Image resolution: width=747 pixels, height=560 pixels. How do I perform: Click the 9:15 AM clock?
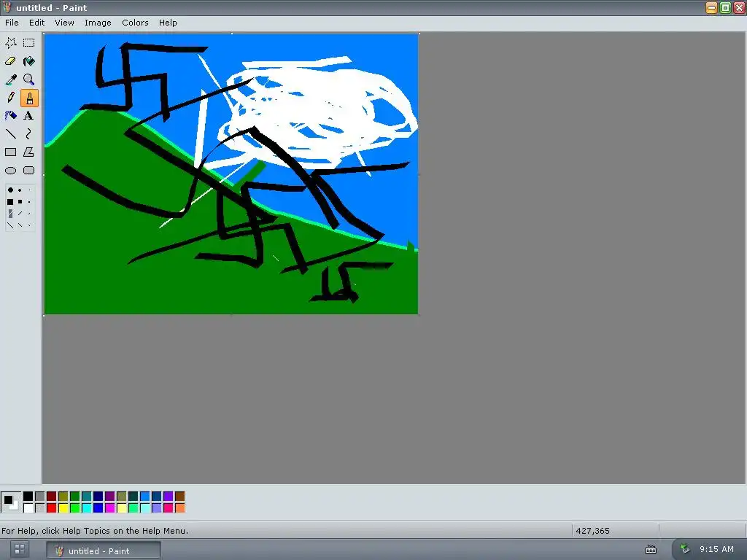[716, 549]
